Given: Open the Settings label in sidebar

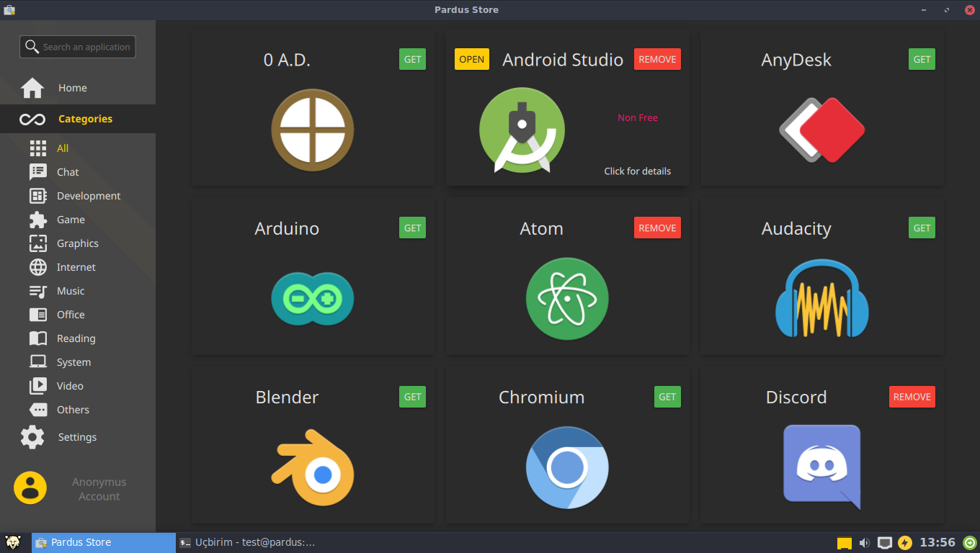Looking at the screenshot, I should (x=77, y=437).
